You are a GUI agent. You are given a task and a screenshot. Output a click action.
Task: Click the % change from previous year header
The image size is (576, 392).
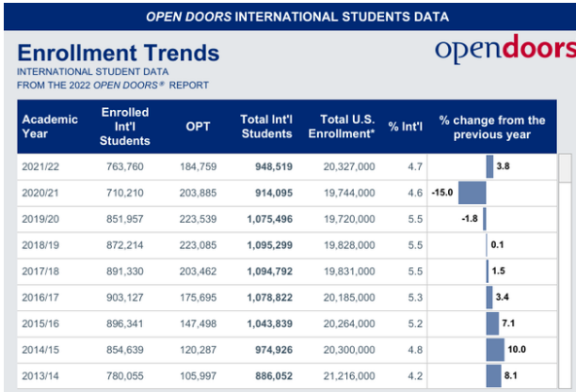(x=492, y=127)
